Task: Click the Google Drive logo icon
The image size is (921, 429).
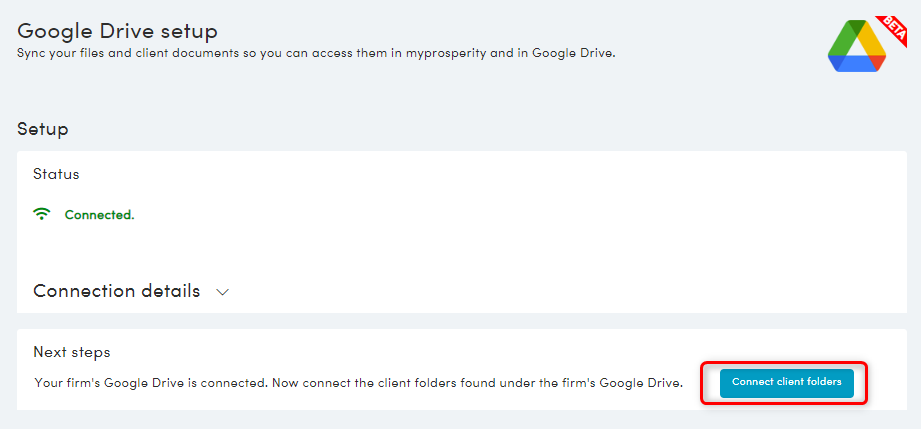Action: (x=855, y=47)
